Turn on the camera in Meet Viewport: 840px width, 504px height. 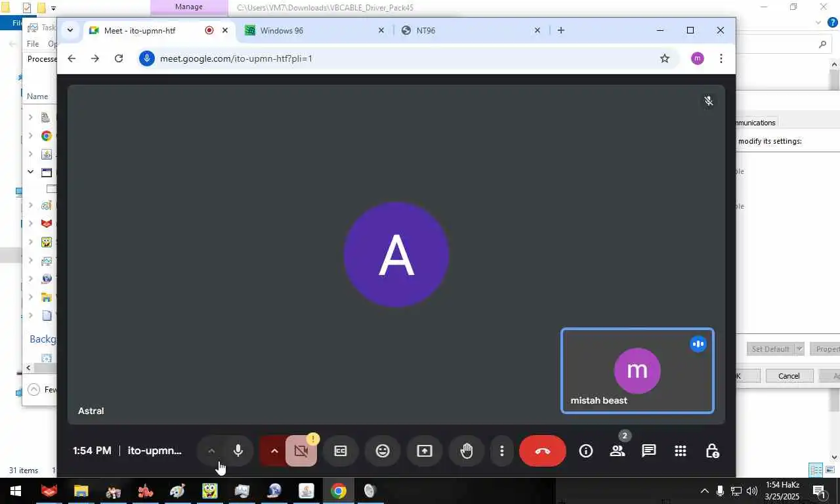(301, 451)
